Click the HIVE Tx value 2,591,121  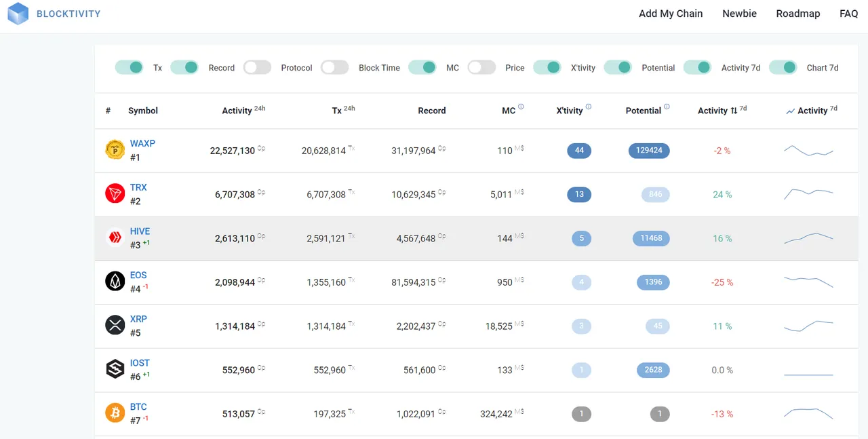click(x=326, y=239)
